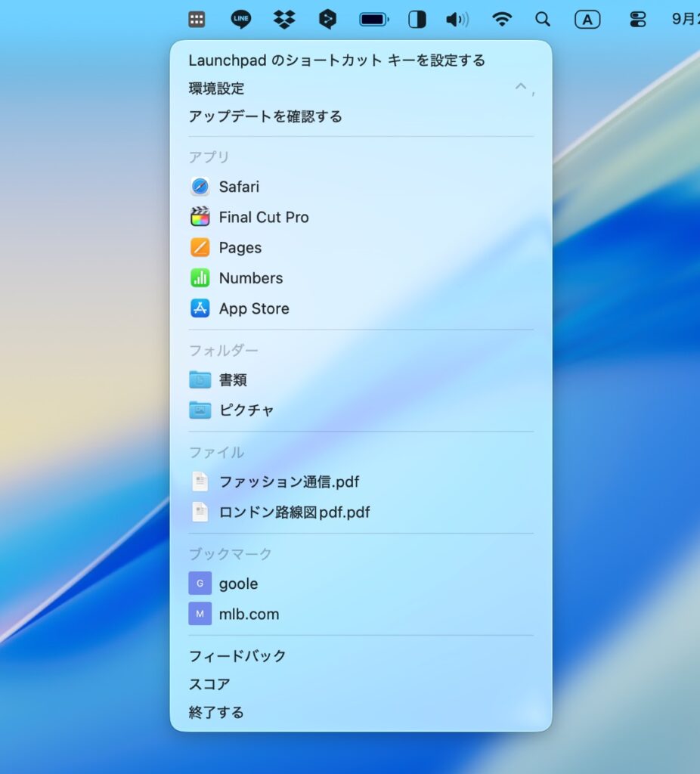Open ファッション通信.pdf file
Viewport: 700px width, 774px height.
point(288,481)
